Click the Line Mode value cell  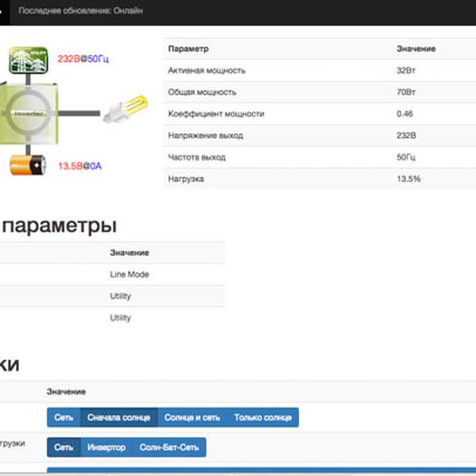pos(129,274)
